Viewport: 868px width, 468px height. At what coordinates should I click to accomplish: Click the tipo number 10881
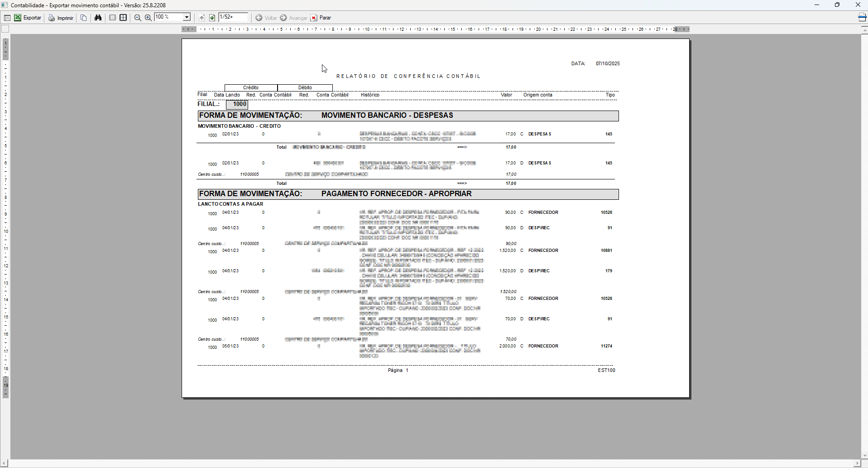607,251
